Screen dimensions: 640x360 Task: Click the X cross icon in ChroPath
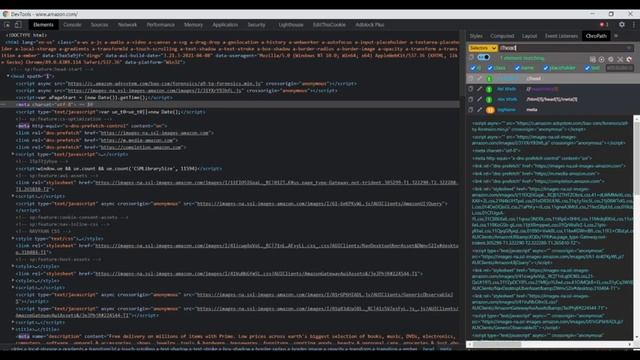[x=620, y=59]
